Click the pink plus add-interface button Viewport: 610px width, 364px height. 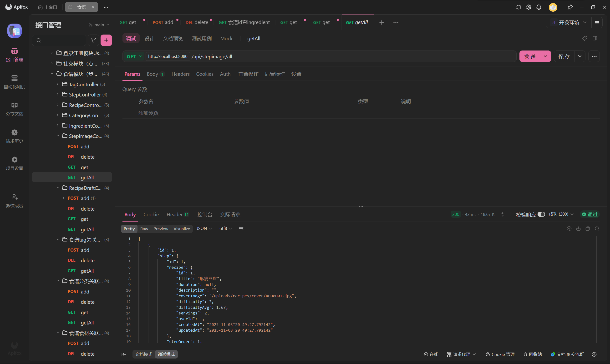(106, 40)
